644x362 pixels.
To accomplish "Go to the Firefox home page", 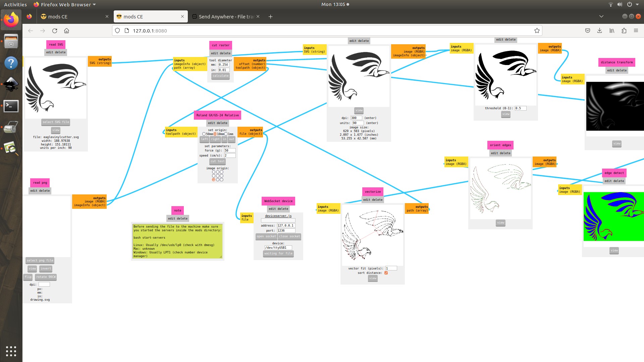I will pyautogui.click(x=67, y=31).
